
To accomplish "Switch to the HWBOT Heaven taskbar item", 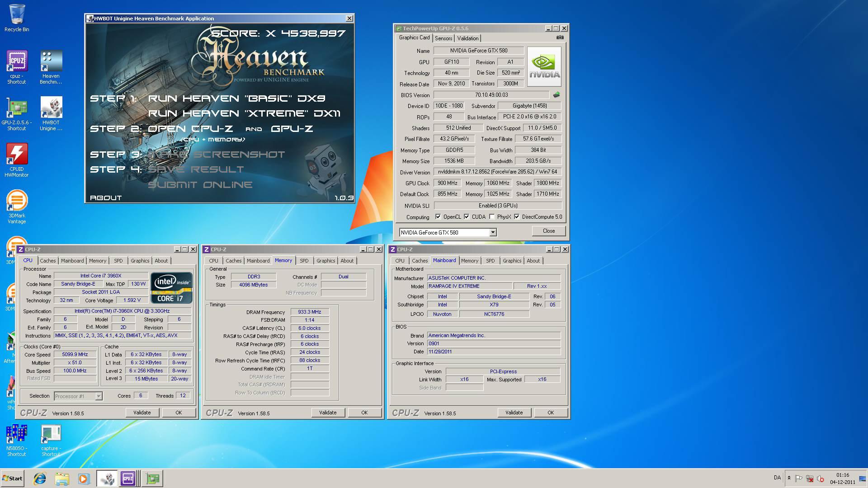I will pyautogui.click(x=107, y=479).
